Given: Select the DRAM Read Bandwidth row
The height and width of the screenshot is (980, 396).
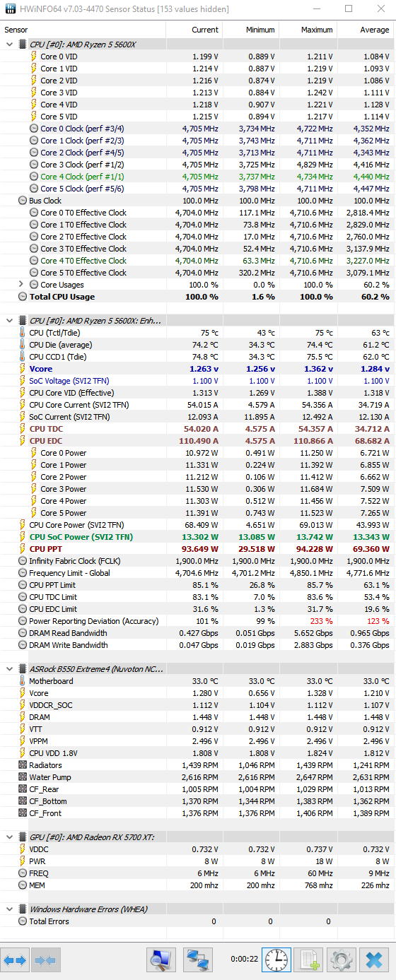Looking at the screenshot, I should 197,632.
